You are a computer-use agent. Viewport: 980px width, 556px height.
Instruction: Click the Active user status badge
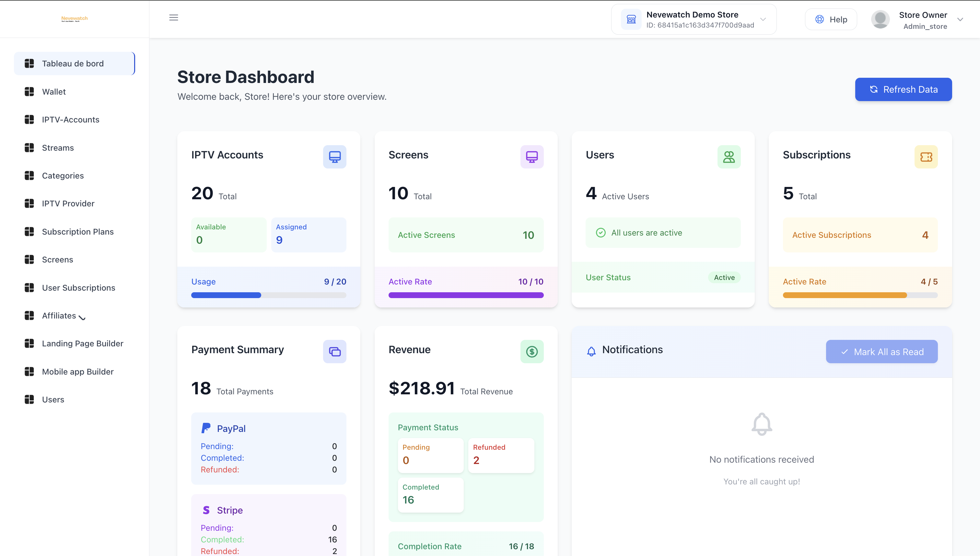(724, 277)
